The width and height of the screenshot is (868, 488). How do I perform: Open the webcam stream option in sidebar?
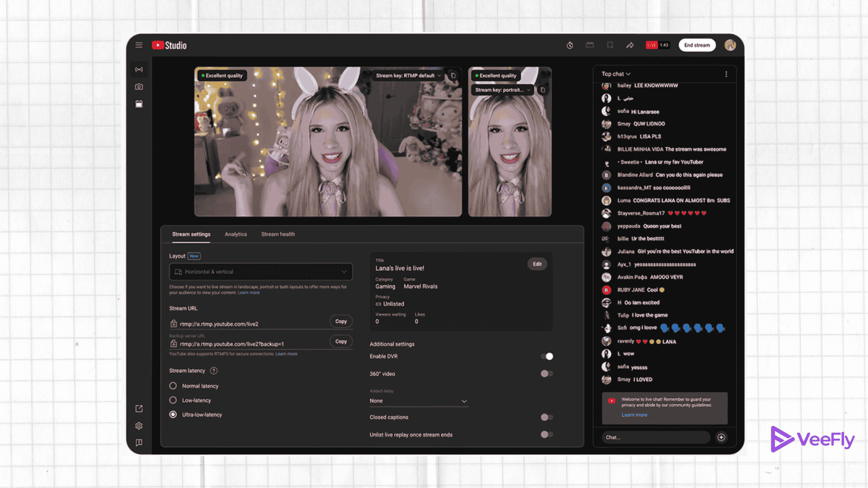[x=139, y=86]
